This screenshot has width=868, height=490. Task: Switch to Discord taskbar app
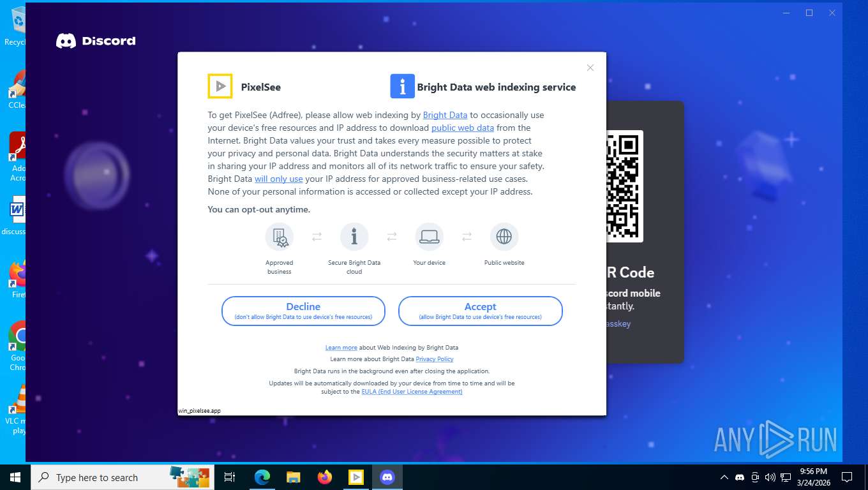[x=387, y=477]
